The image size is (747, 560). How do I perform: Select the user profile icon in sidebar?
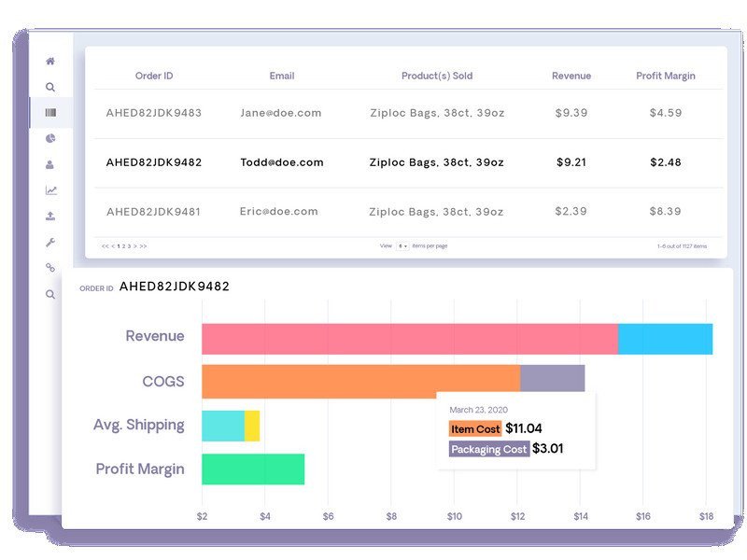pos(50,164)
